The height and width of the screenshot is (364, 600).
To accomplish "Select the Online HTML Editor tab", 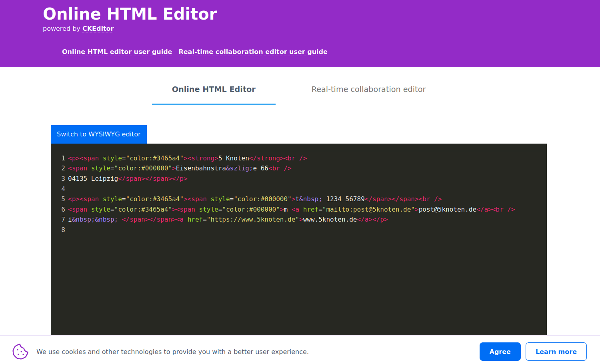I will (213, 89).
